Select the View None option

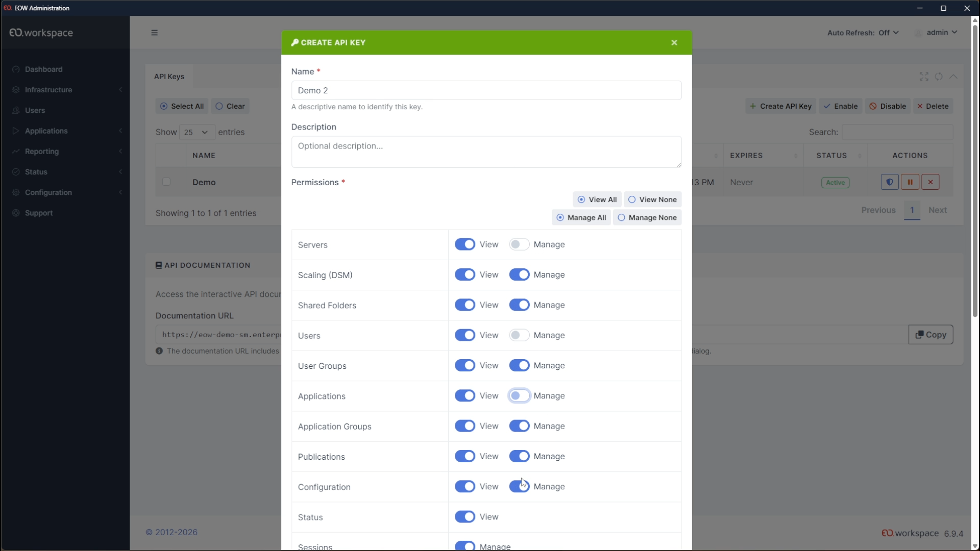click(652, 199)
